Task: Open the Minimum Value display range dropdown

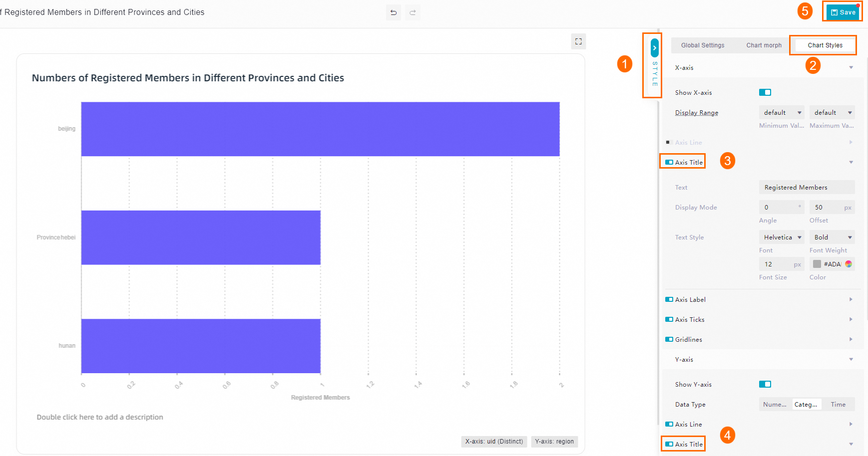Action: (782, 113)
